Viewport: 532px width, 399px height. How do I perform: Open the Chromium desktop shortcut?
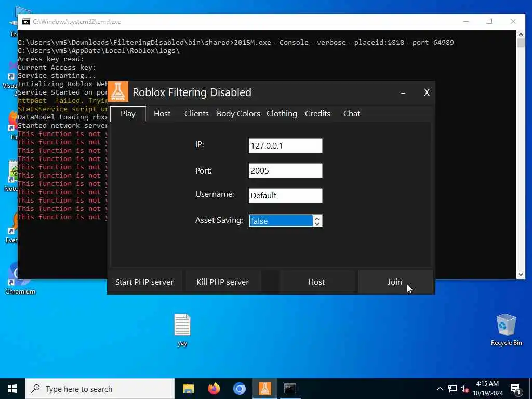[x=20, y=279]
